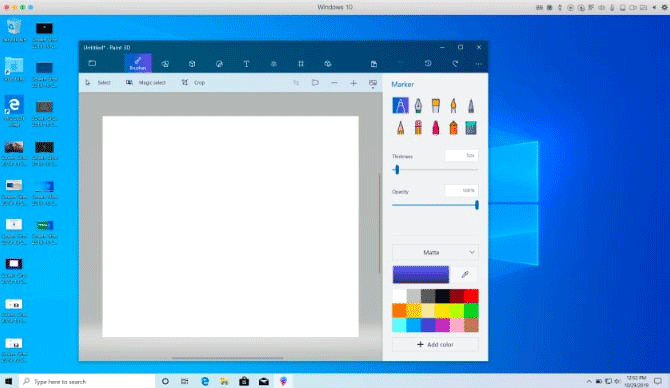Zoom in with the plus button
This screenshot has width=670, height=388.
click(353, 83)
